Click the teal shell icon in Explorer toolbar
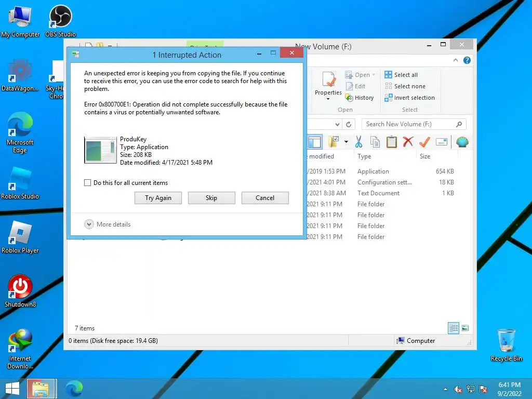 pyautogui.click(x=462, y=142)
